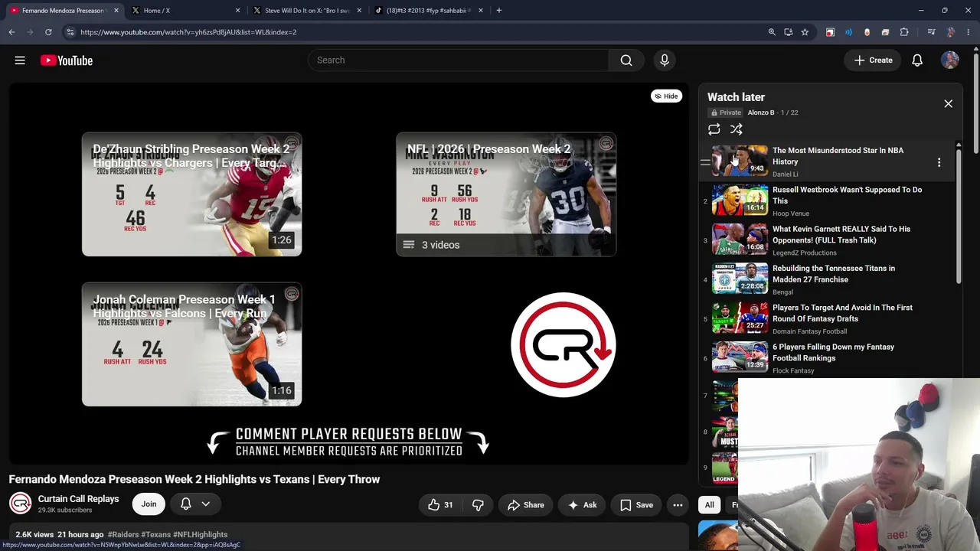
Task: Go back in the browser
Action: pos(11,32)
